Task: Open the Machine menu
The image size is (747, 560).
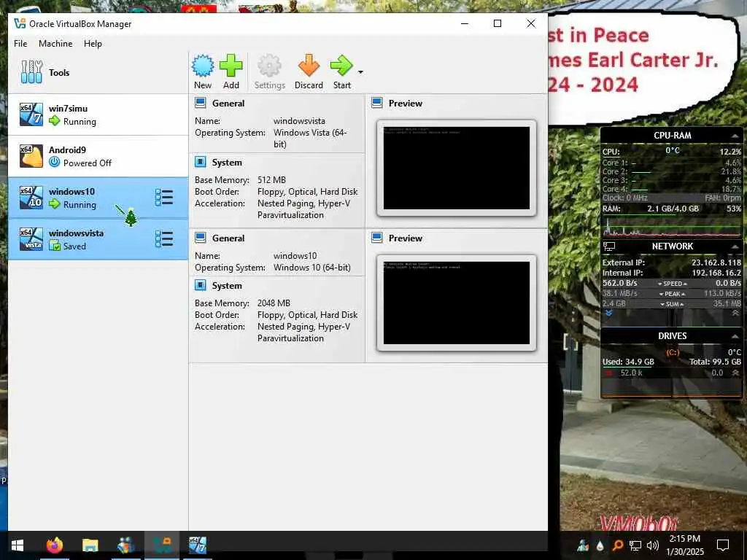Action: 55,43
